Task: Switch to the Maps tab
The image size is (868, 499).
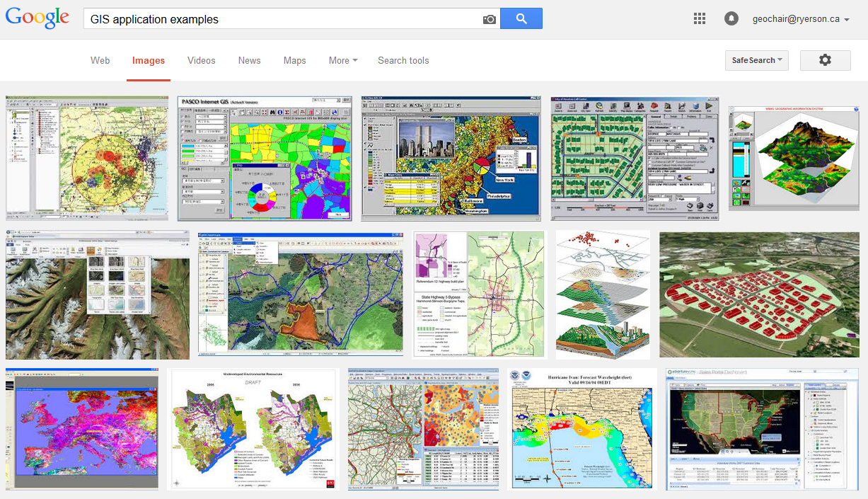Action: coord(294,61)
